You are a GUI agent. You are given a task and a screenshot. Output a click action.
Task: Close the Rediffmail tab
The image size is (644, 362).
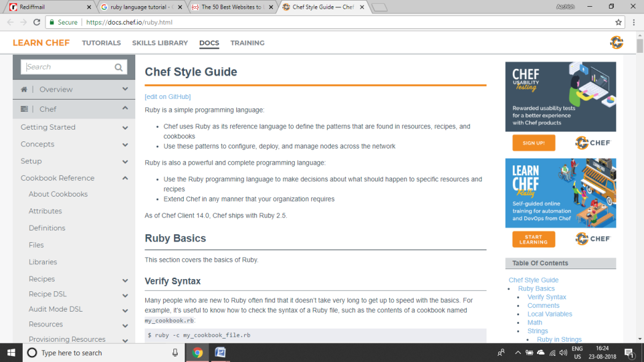[x=89, y=7]
